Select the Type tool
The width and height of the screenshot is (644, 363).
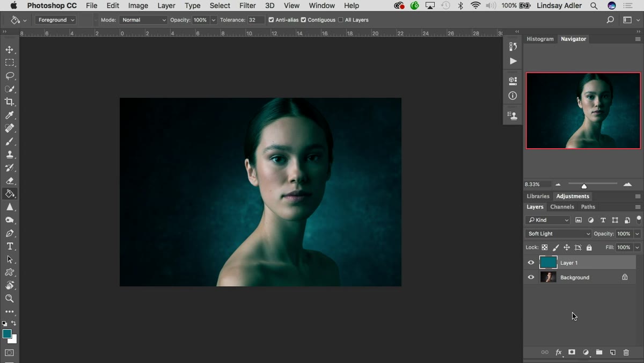pos(10,246)
